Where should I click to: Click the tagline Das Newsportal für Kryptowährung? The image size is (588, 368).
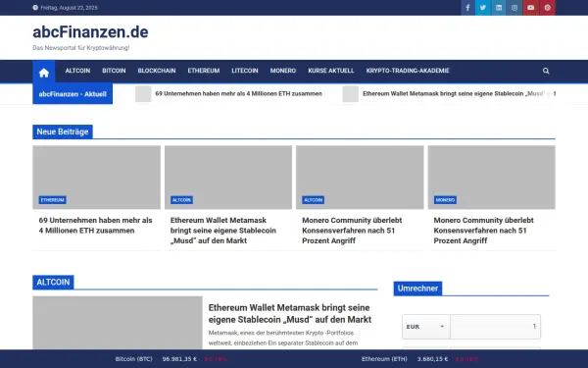pyautogui.click(x=81, y=48)
